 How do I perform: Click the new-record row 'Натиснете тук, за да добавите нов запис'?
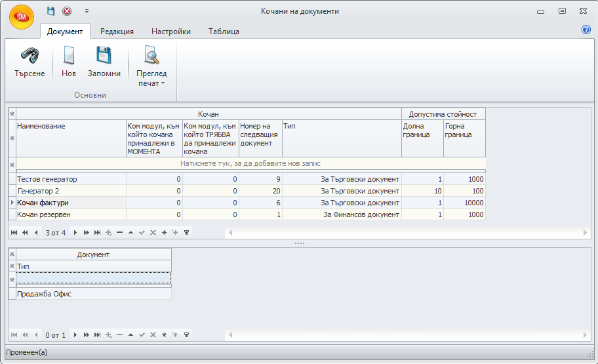coord(250,163)
